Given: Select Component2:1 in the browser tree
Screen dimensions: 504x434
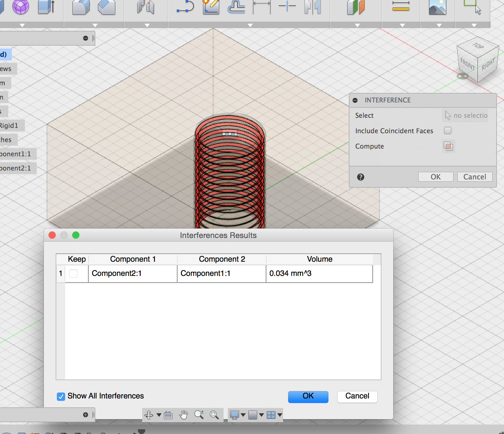Looking at the screenshot, I should [x=15, y=168].
